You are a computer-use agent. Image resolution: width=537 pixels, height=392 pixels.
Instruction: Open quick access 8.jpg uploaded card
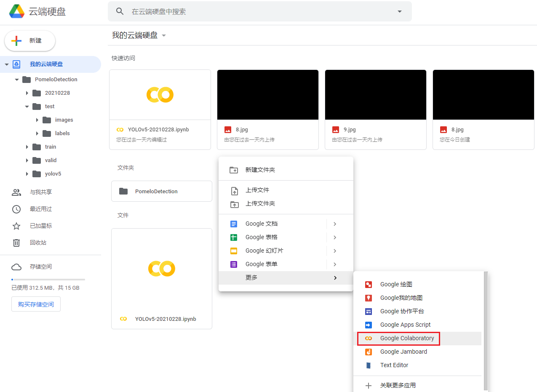[x=268, y=109]
